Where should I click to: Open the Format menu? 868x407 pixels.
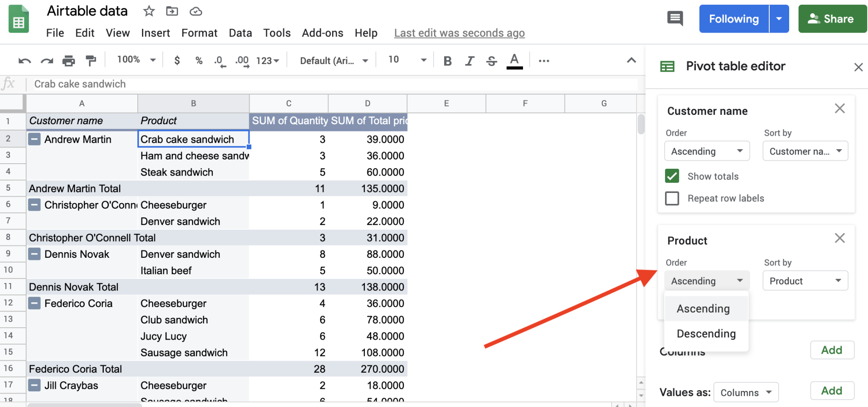199,33
